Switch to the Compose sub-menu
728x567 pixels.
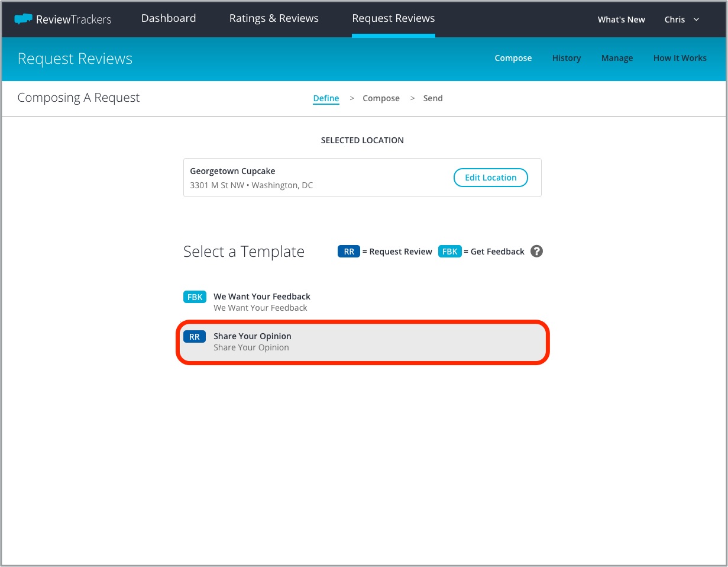tap(513, 58)
